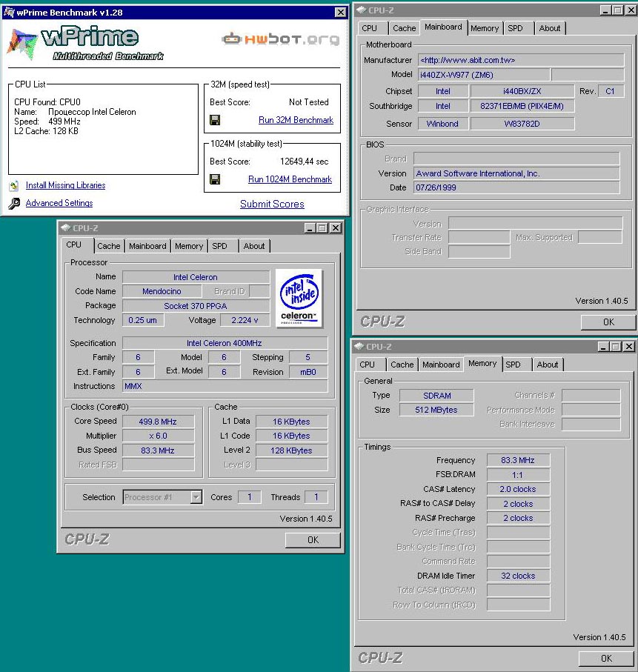This screenshot has width=638, height=672.
Task: Click the Bus Speed 83.3 MHz value
Action: [158, 450]
